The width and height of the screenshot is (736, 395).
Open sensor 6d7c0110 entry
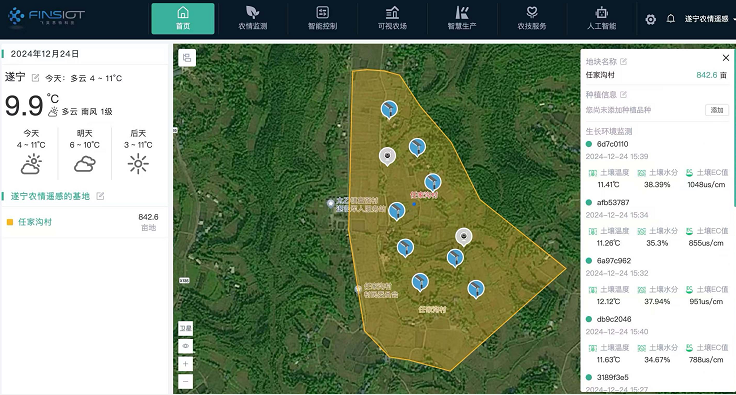pos(612,144)
